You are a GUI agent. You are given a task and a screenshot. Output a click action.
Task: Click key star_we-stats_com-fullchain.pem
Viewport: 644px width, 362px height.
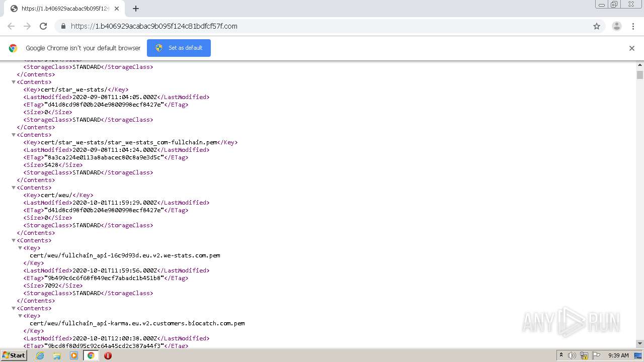pos(129,142)
